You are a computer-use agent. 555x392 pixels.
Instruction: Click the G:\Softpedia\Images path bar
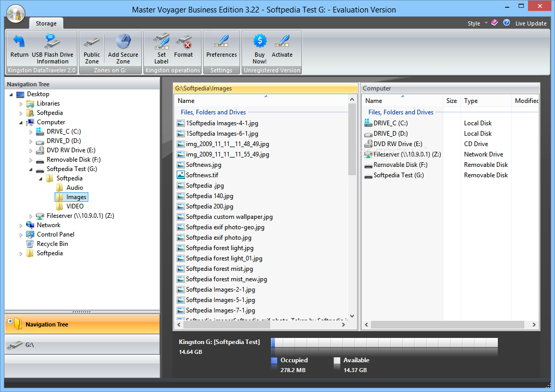pyautogui.click(x=266, y=88)
